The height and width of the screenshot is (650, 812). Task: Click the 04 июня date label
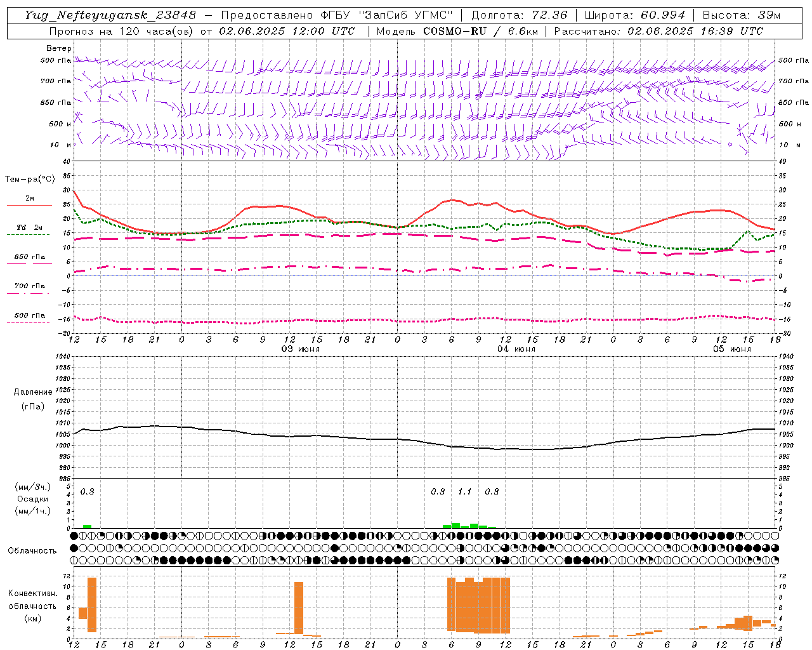tap(516, 349)
